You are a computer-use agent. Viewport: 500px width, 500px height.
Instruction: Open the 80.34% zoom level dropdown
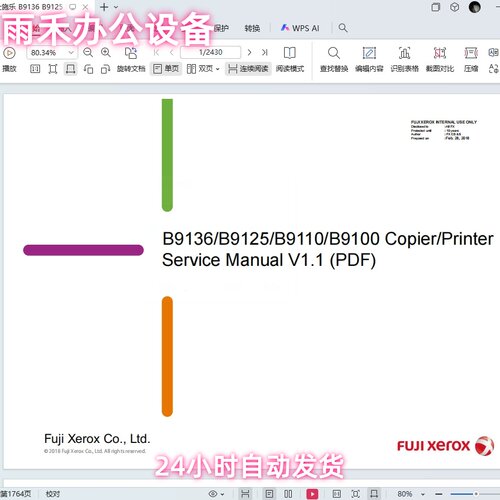click(71, 53)
